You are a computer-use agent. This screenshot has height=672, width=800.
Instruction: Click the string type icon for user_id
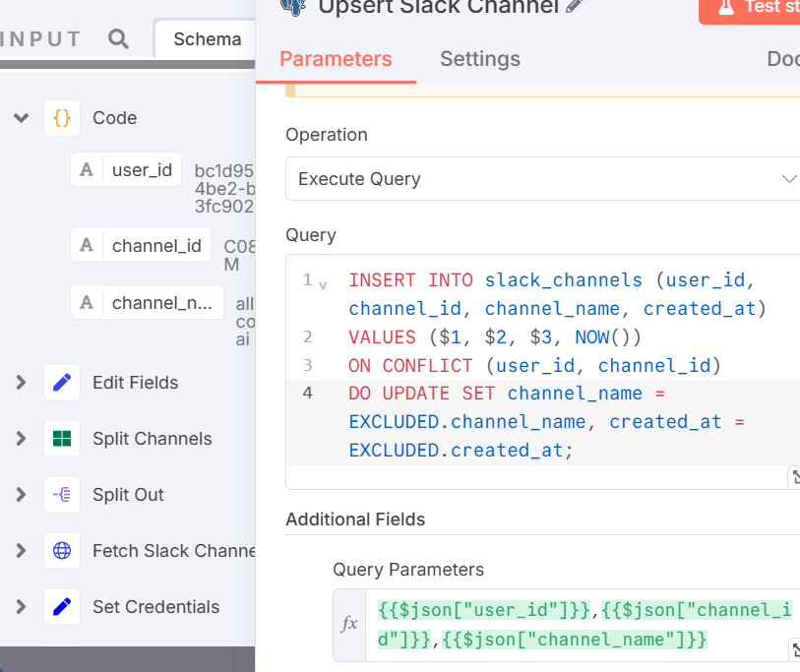pyautogui.click(x=87, y=169)
